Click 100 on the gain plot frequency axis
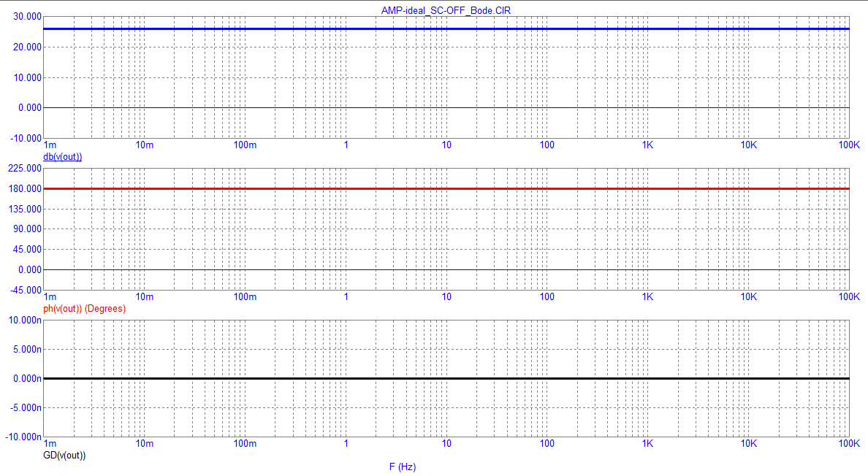The height and width of the screenshot is (476, 868). [547, 145]
